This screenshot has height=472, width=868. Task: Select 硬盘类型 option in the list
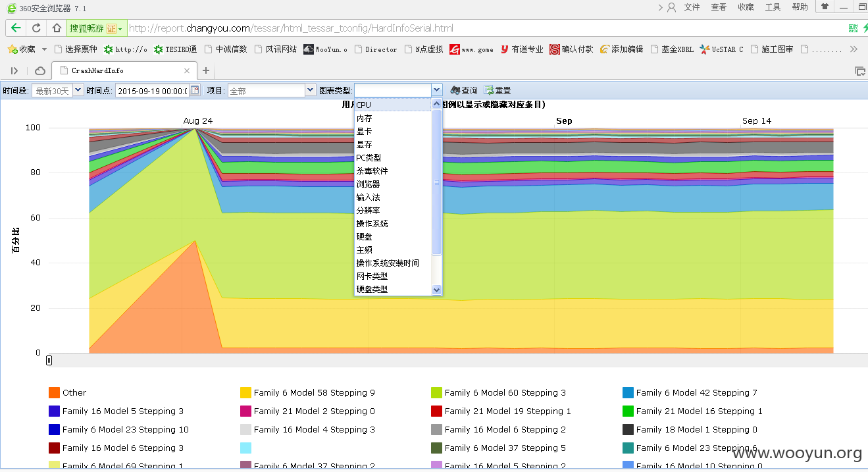[393, 289]
